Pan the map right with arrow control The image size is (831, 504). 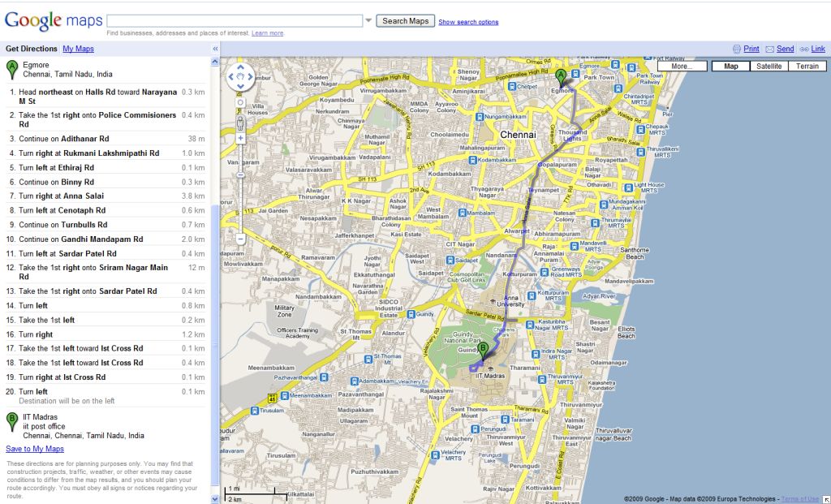(x=250, y=77)
